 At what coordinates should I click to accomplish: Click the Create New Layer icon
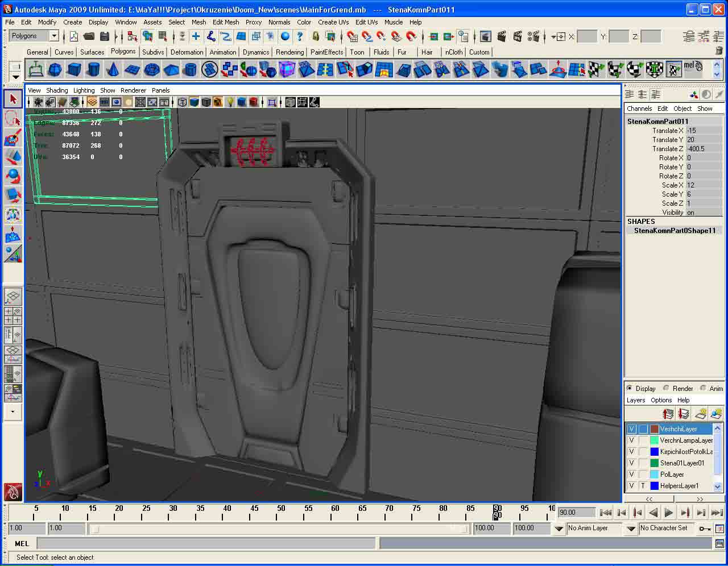pyautogui.click(x=701, y=414)
